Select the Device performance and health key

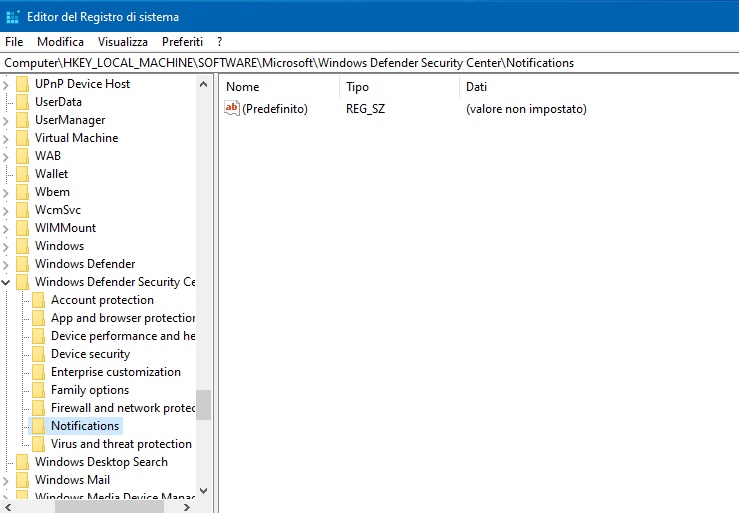pos(123,336)
